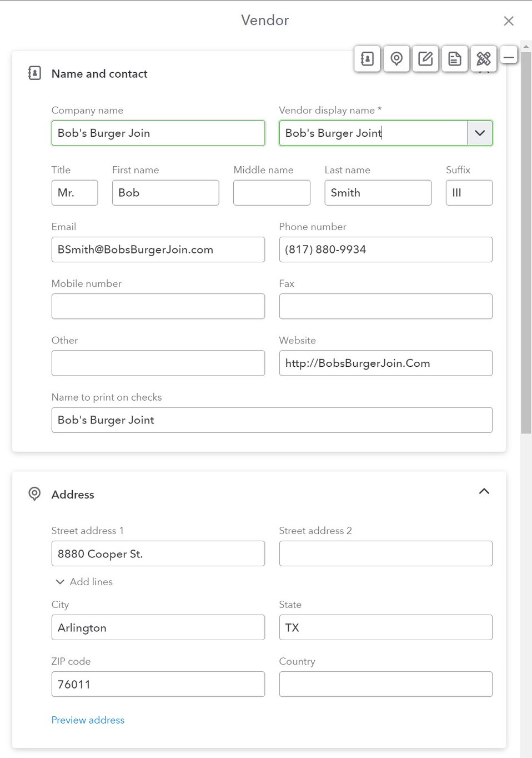Open attachments via the document toolbar icon

(x=454, y=58)
